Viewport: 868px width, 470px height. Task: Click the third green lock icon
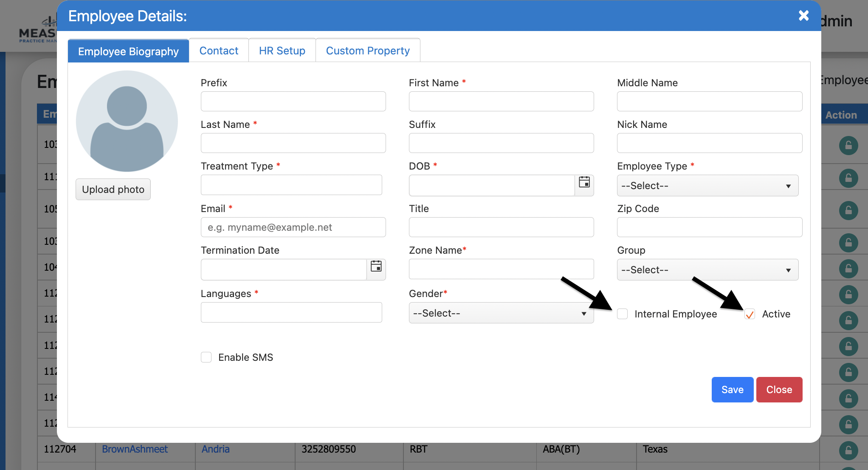pos(848,210)
